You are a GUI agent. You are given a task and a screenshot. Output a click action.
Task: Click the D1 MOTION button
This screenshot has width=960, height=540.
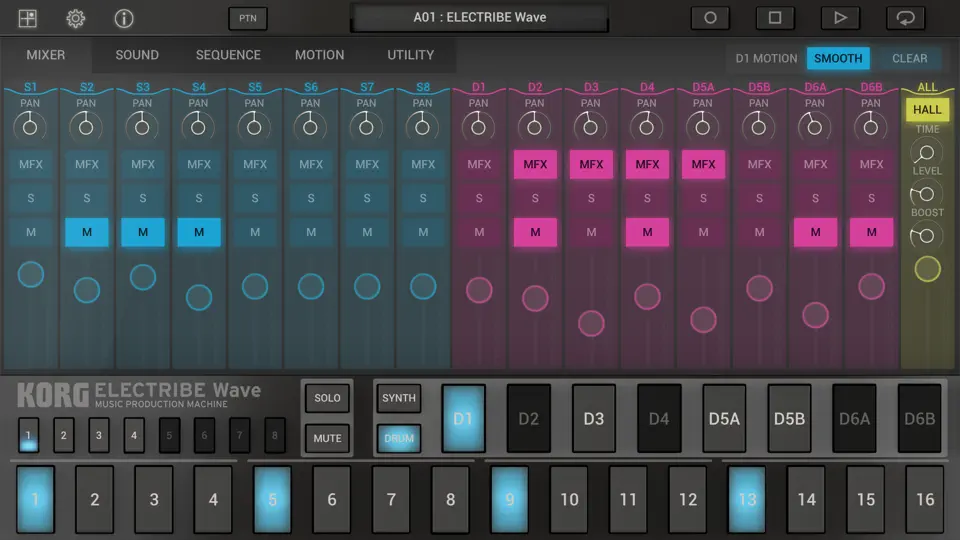point(767,58)
